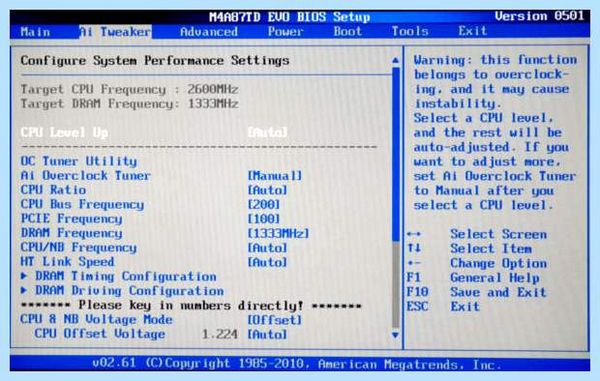Viewport: 600px width, 381px height.
Task: Click the ESC Exit help entry
Action: pyautogui.click(x=443, y=306)
